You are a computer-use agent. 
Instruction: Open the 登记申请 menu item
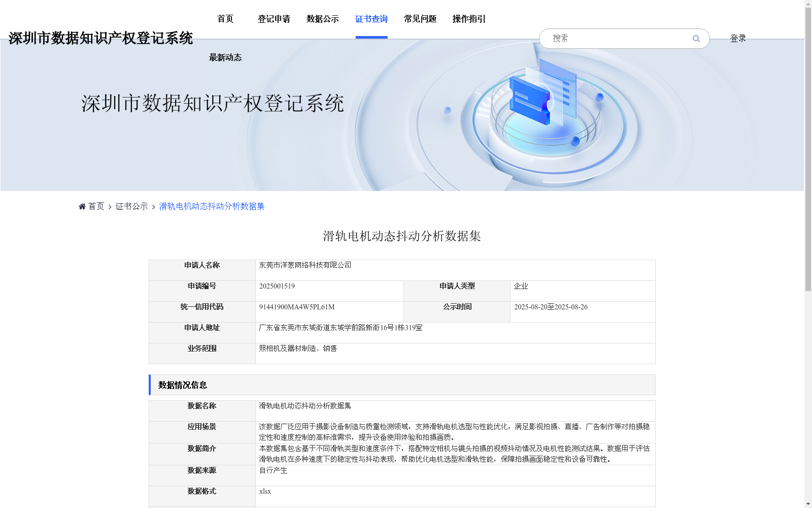(274, 19)
